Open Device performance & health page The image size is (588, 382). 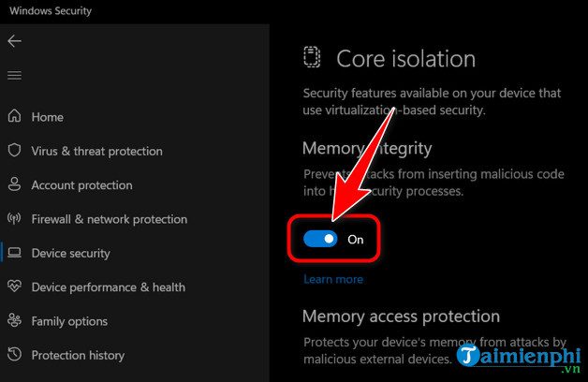point(108,287)
